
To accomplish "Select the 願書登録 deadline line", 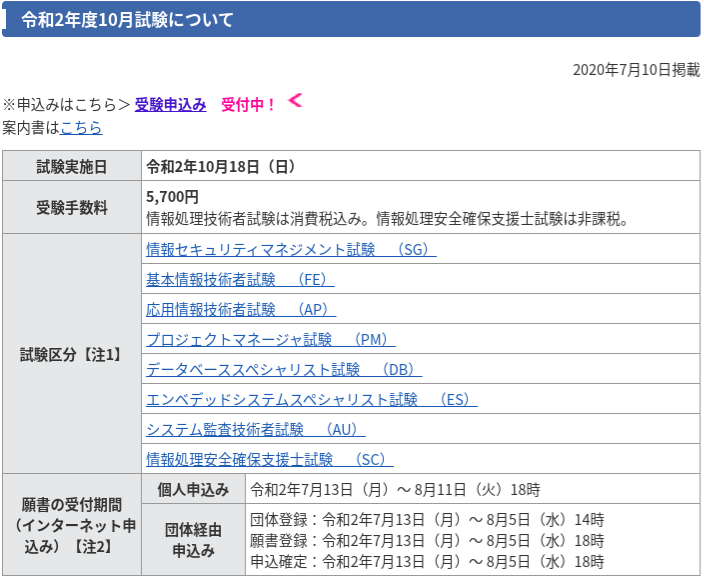I will 427,540.
